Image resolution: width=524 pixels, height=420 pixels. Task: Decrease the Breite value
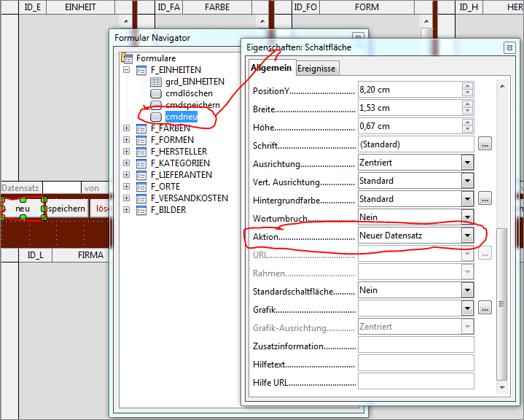point(468,112)
